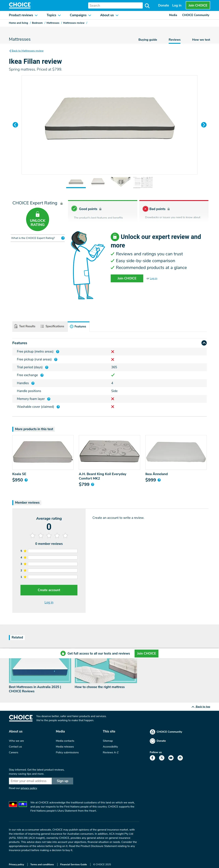219x868 pixels.
Task: Open CHOICE Instagram icon
Action: (180, 758)
